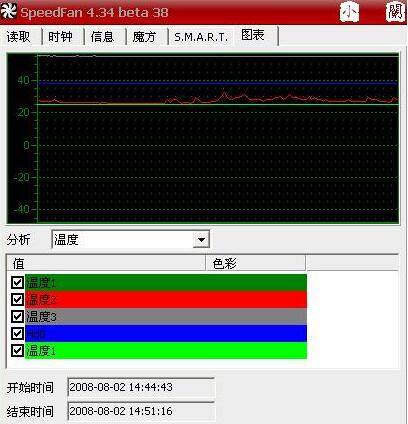Click the gray 温度3 color bar

pos(166,317)
